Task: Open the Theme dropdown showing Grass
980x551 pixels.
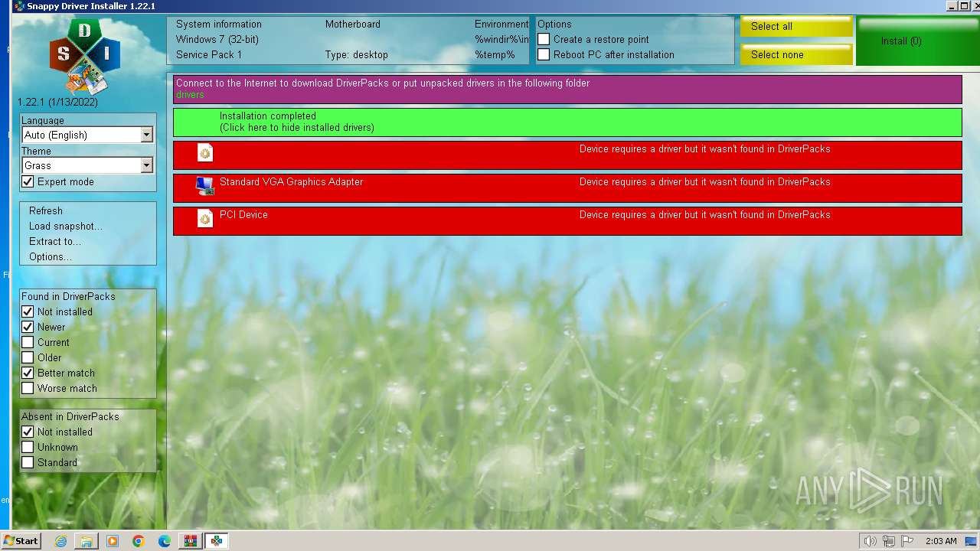Action: pos(87,165)
